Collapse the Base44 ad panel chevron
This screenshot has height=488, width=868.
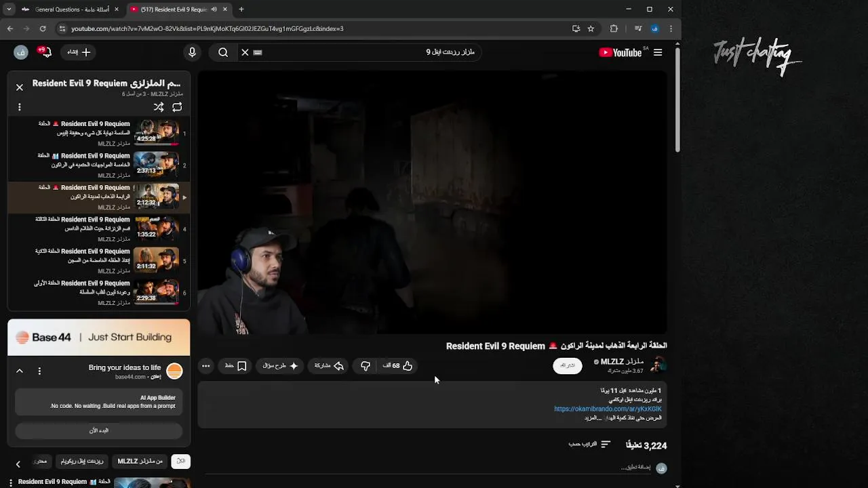[20, 371]
